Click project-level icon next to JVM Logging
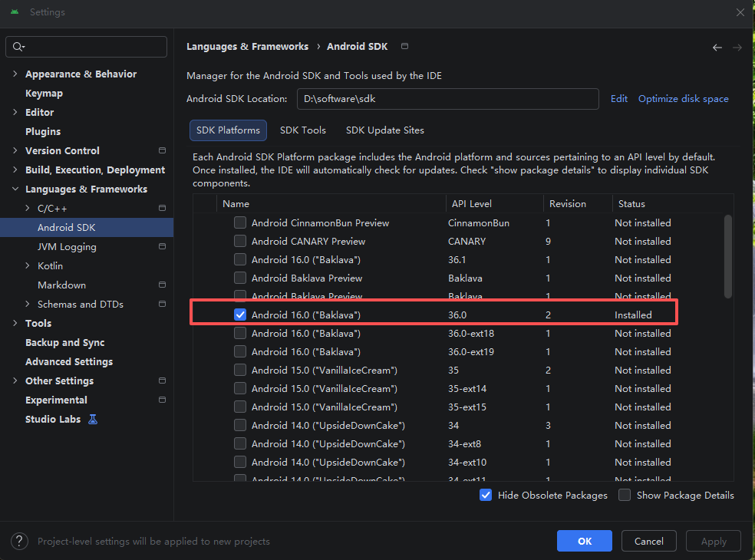This screenshot has height=560, width=755. pos(162,246)
